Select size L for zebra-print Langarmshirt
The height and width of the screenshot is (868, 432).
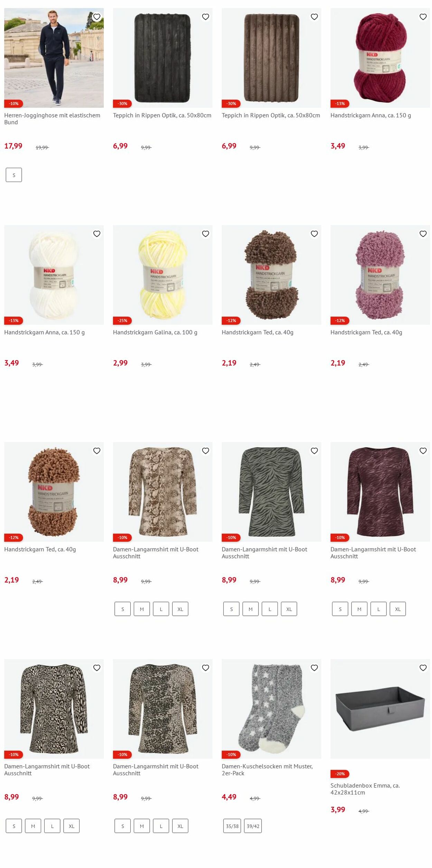(270, 609)
